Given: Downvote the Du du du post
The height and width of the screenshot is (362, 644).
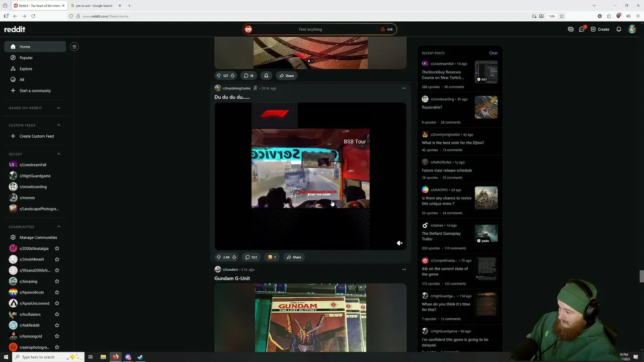Looking at the screenshot, I should 234,257.
